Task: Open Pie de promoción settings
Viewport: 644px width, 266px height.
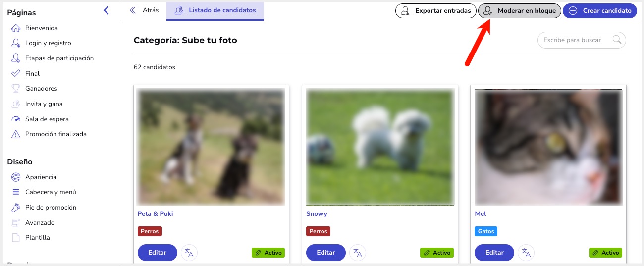Action: 51,208
